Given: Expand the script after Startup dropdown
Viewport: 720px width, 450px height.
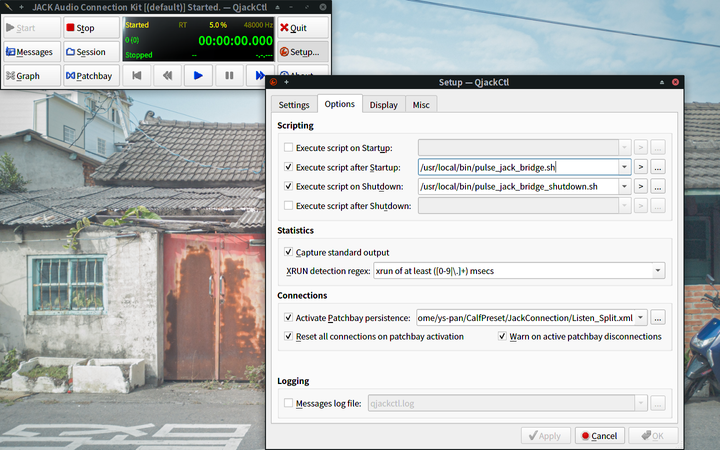Looking at the screenshot, I should [624, 167].
